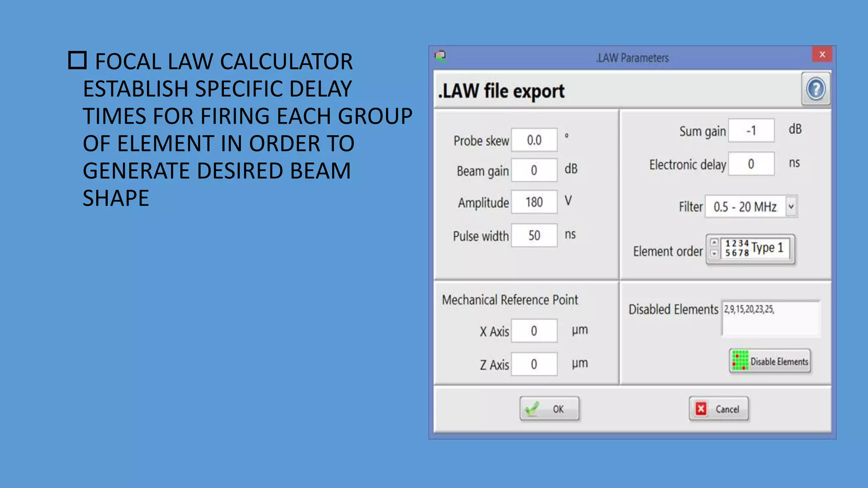Select the Pulse width field
The width and height of the screenshot is (868, 488).
(534, 236)
